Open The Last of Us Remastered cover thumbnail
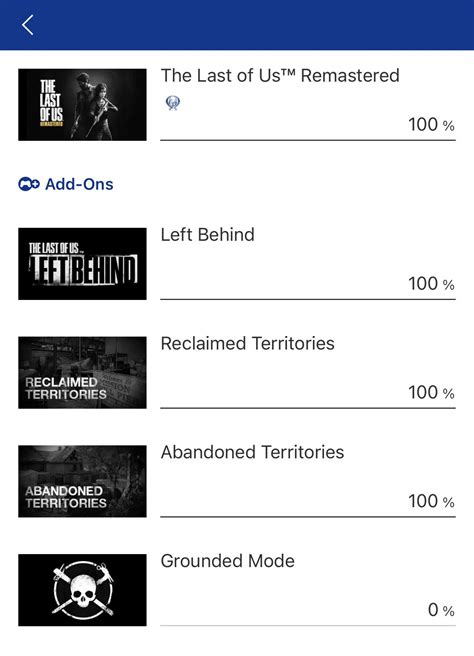This screenshot has height=656, width=474. [x=82, y=105]
